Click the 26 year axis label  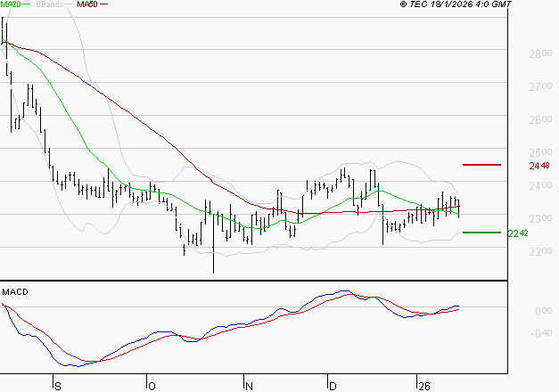424,387
